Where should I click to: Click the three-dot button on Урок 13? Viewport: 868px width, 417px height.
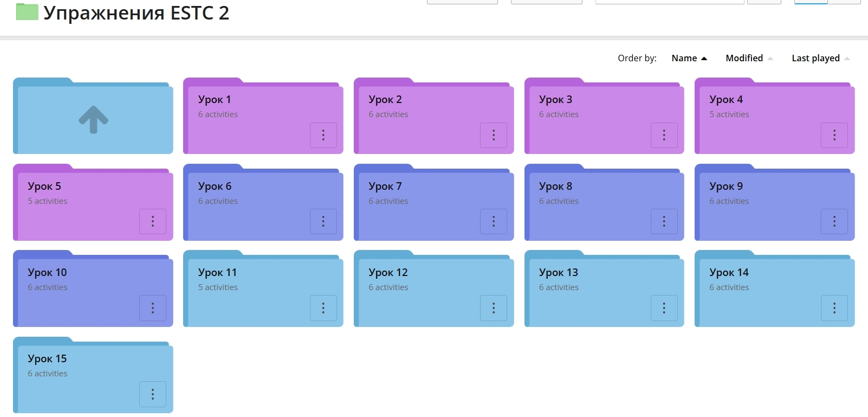(664, 308)
